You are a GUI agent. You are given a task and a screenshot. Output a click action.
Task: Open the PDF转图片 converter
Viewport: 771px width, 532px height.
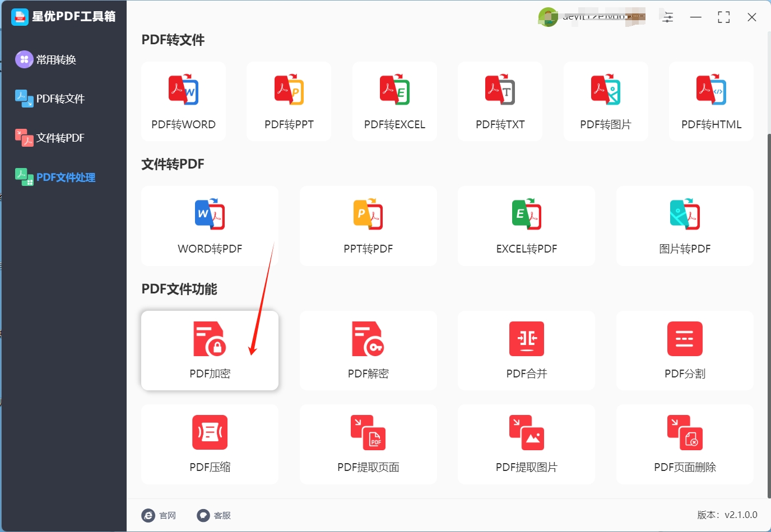click(x=606, y=101)
